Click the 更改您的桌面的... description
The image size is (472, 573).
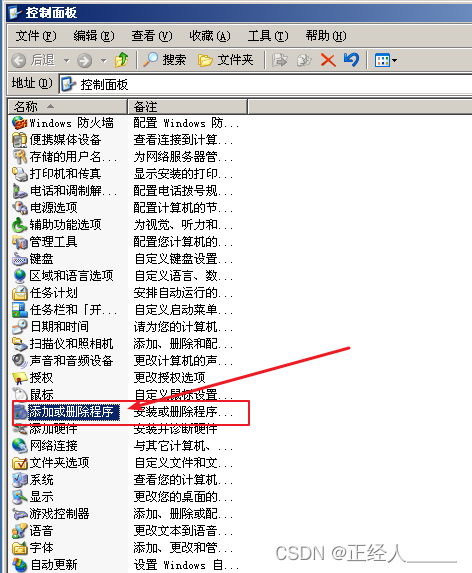(x=183, y=497)
